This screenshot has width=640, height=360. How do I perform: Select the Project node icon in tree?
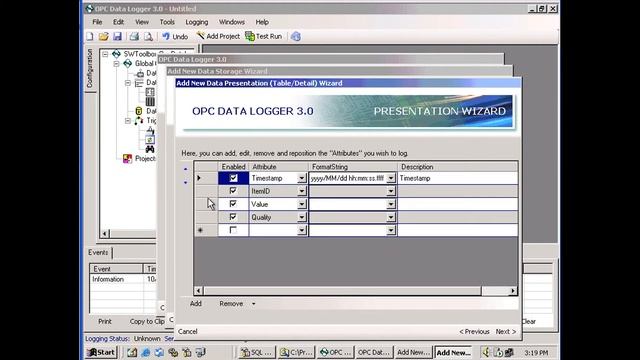(127, 158)
